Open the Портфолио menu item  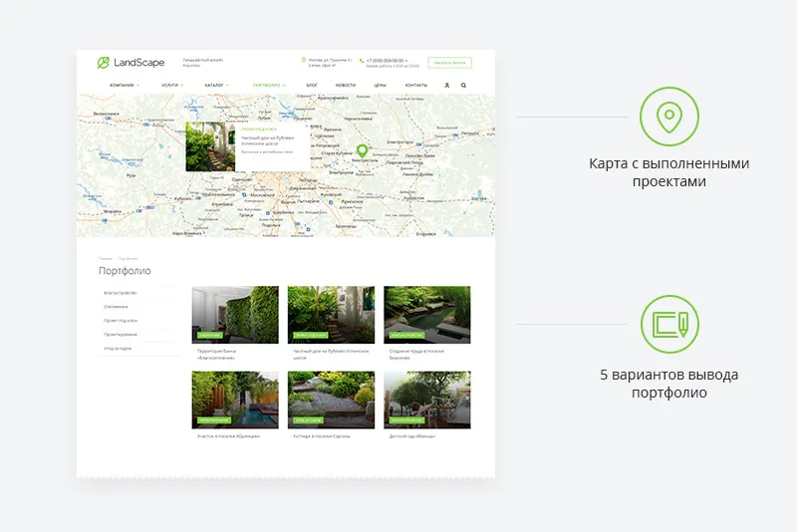coord(268,86)
